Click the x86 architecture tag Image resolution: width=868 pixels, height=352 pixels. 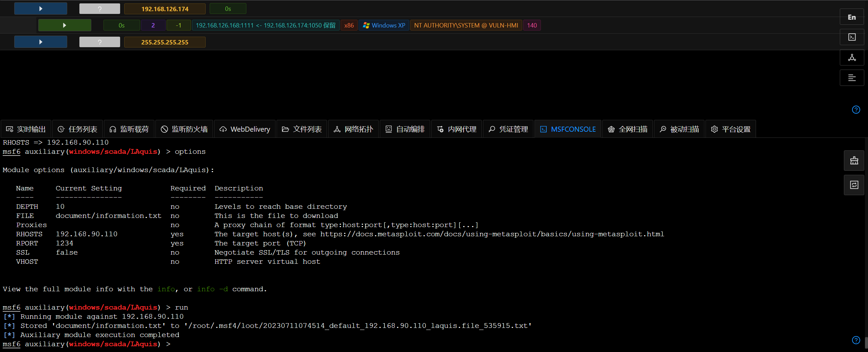coord(349,25)
